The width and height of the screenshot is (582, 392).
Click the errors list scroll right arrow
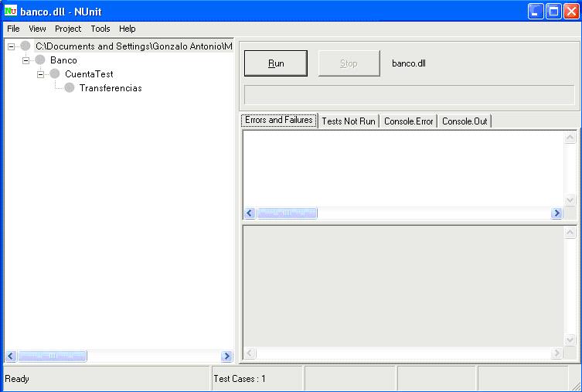pyautogui.click(x=556, y=213)
